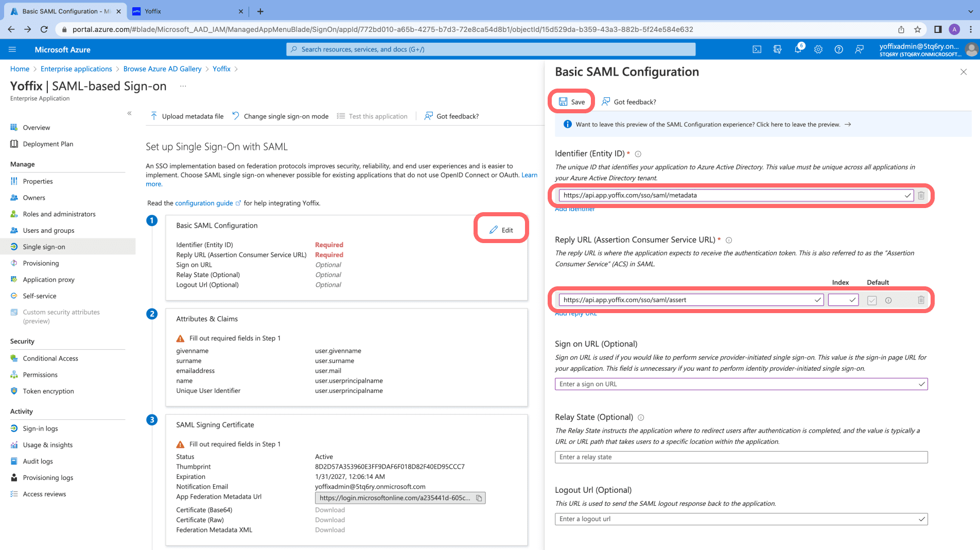
Task: Open the configuration guide link
Action: [x=205, y=203]
